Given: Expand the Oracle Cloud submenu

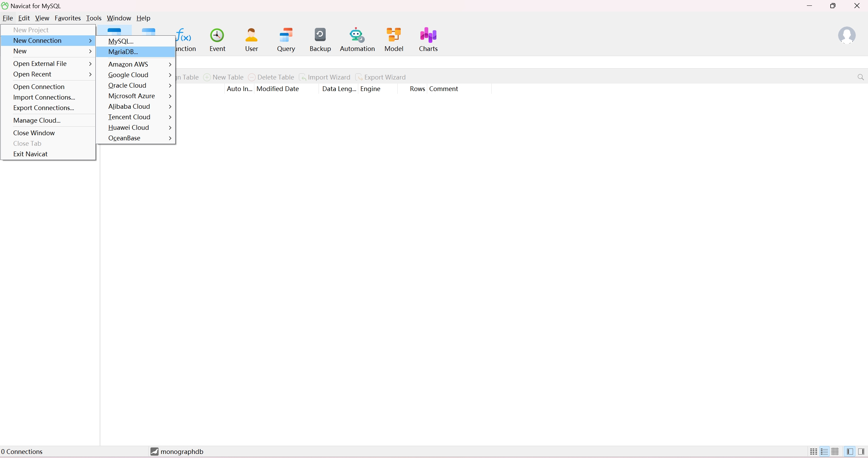Looking at the screenshot, I should coord(135,85).
